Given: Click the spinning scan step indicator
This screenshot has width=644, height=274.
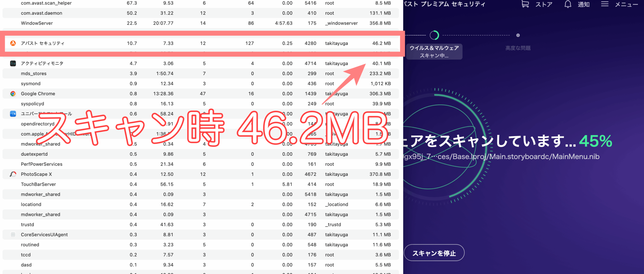Looking at the screenshot, I should [x=434, y=35].
